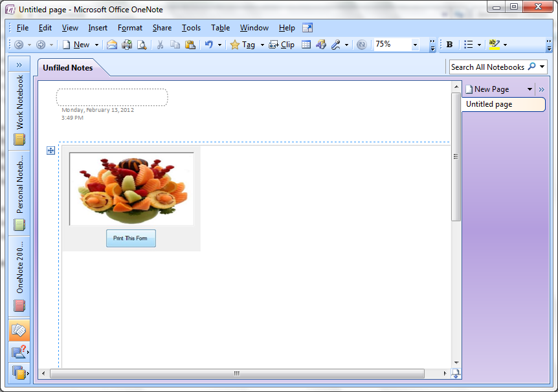Toggle the Bullets list icon
Image resolution: width=558 pixels, height=392 pixels.
click(x=468, y=45)
